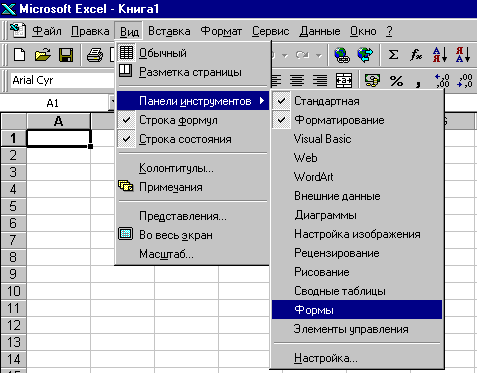
Task: Enable the Формы toolbar
Action: coord(357,310)
